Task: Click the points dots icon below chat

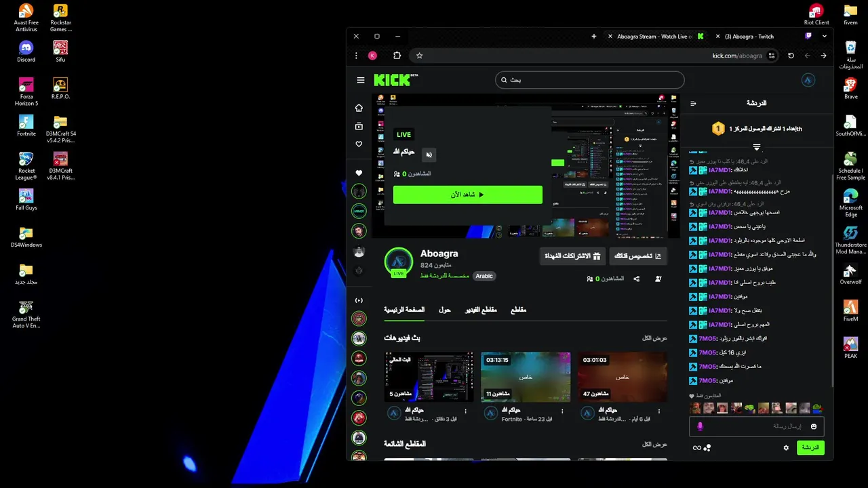Action: pos(707,448)
